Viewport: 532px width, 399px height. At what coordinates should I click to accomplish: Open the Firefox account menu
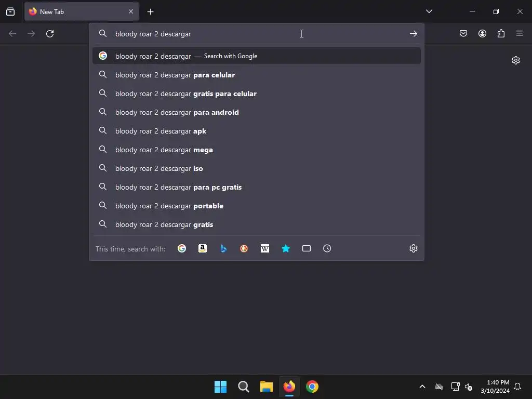(482, 33)
